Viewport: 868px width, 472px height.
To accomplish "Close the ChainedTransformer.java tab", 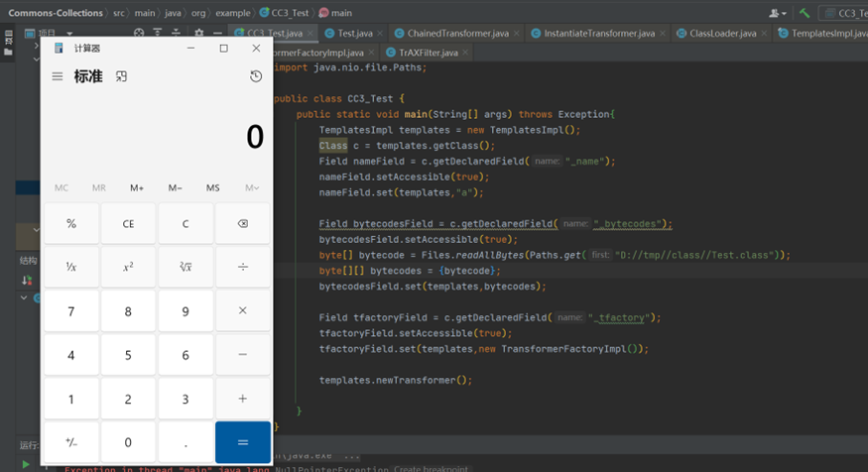I will 517,34.
